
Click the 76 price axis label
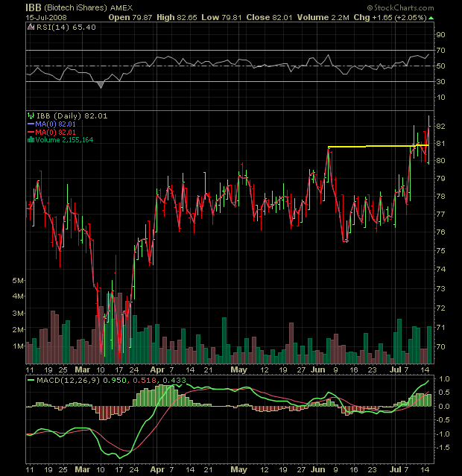(x=440, y=232)
